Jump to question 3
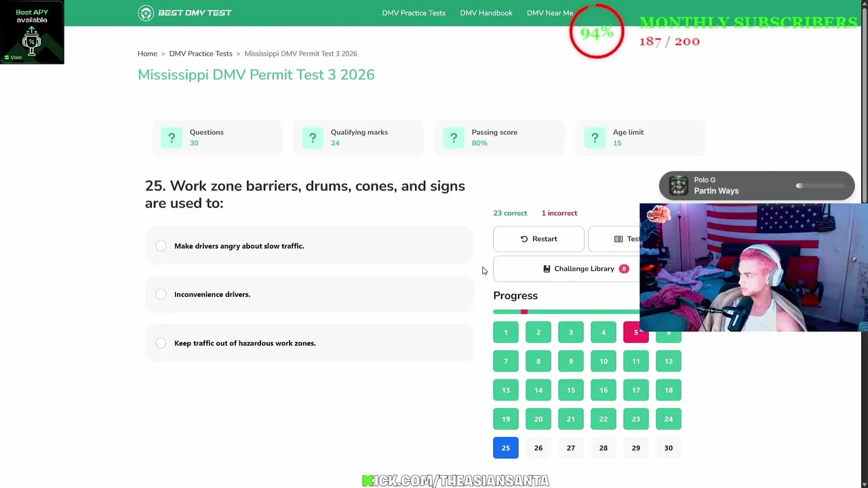 (x=571, y=332)
